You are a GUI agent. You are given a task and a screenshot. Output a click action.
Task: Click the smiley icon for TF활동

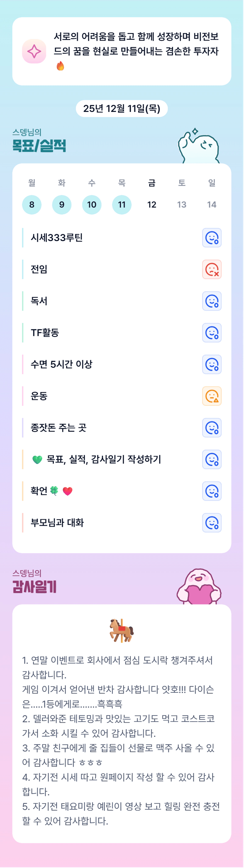(x=212, y=333)
